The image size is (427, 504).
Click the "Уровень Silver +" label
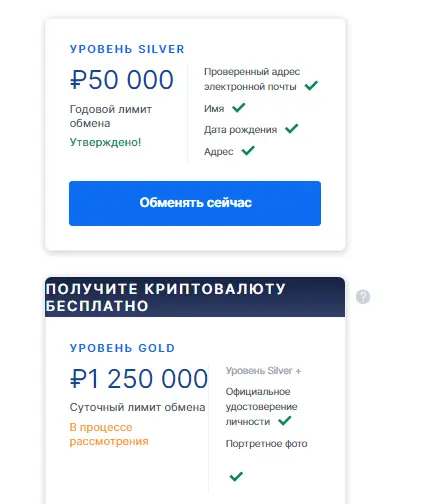[263, 371]
